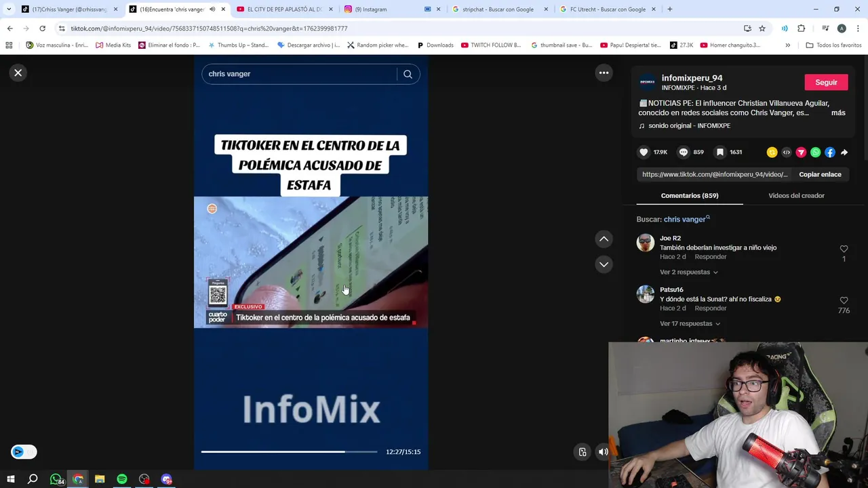
Task: Get the embed code icon
Action: coord(787,152)
